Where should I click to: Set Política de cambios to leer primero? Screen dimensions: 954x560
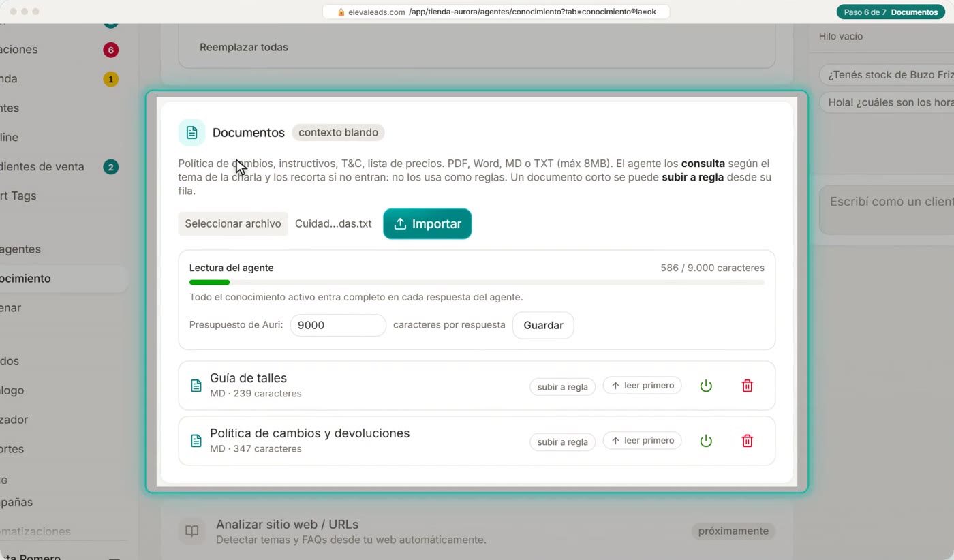(x=643, y=441)
